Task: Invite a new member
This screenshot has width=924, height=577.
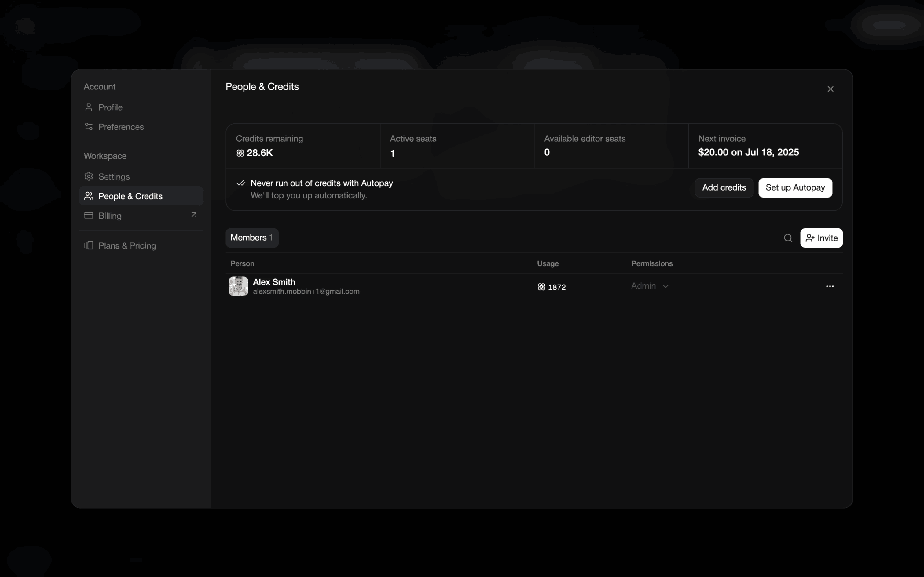Action: [821, 238]
